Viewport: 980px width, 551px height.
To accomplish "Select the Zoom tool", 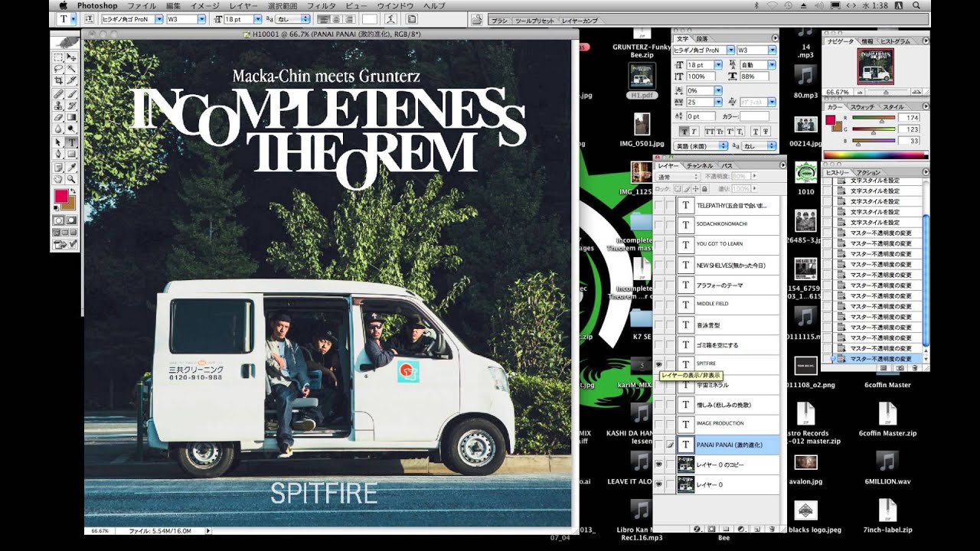I will coord(71,178).
